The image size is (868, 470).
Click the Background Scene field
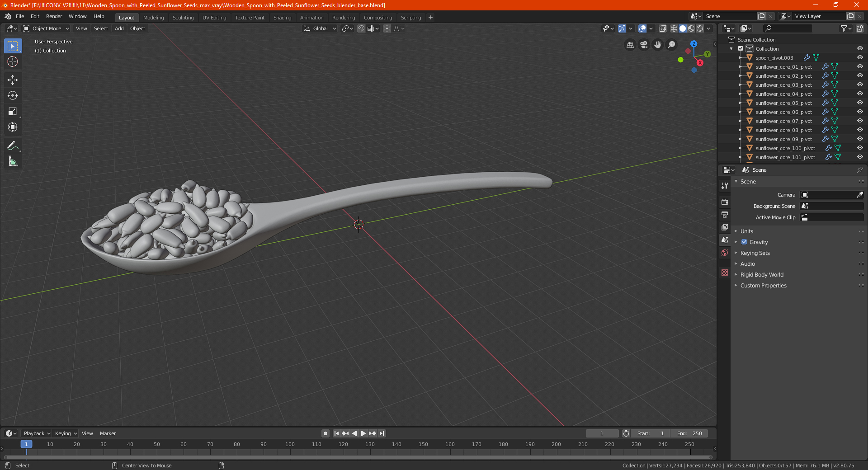[832, 206]
